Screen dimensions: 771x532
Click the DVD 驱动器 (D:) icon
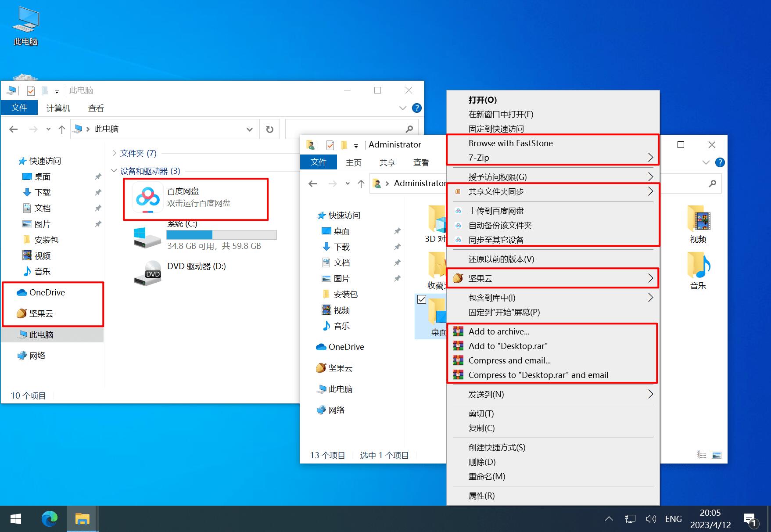tap(147, 273)
